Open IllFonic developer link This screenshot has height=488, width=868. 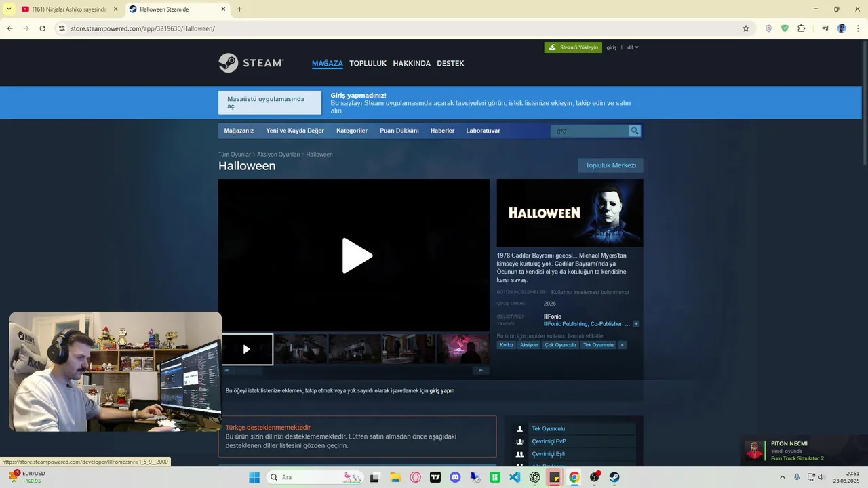(x=553, y=317)
